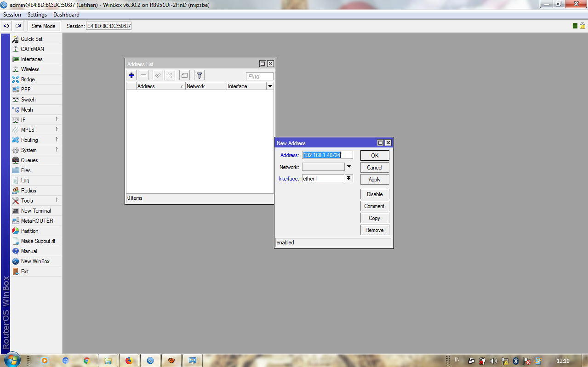Click Apply in New Address dialog
Image resolution: width=588 pixels, height=367 pixels.
(x=375, y=180)
